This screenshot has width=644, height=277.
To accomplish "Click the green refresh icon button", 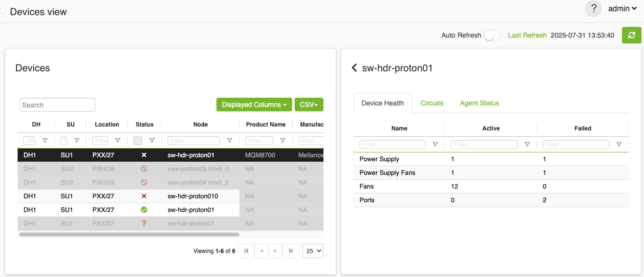I will pyautogui.click(x=631, y=35).
